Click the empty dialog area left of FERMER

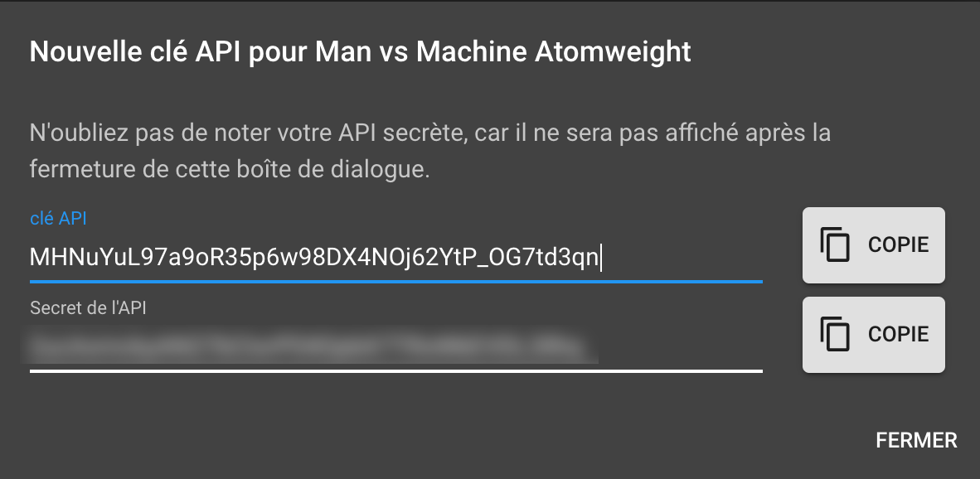(x=438, y=440)
